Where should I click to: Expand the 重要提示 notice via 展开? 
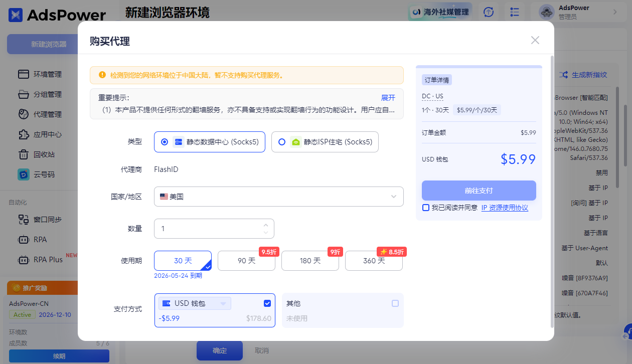388,98
